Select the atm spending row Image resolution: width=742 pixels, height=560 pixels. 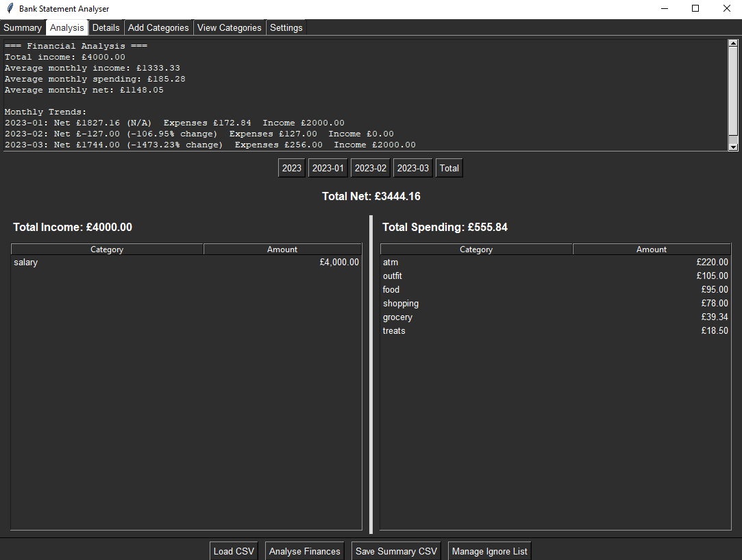click(x=556, y=263)
